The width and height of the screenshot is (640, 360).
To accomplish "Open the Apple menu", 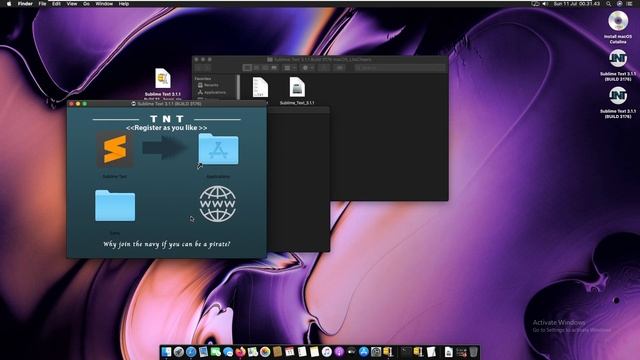I will (9, 4).
